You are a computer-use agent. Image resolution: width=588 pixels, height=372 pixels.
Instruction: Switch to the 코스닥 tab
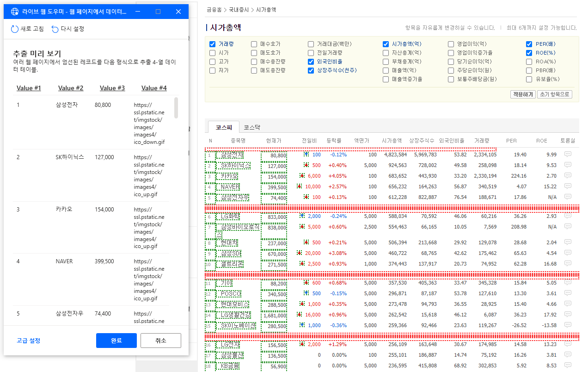tap(252, 127)
